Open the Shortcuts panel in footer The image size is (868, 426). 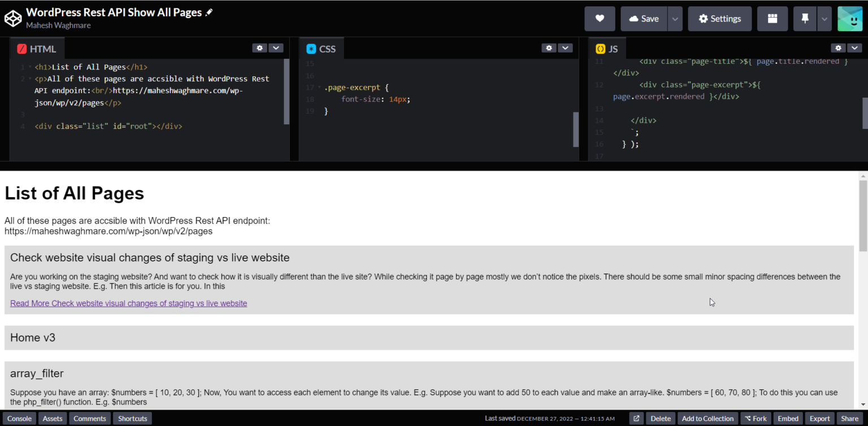click(132, 419)
